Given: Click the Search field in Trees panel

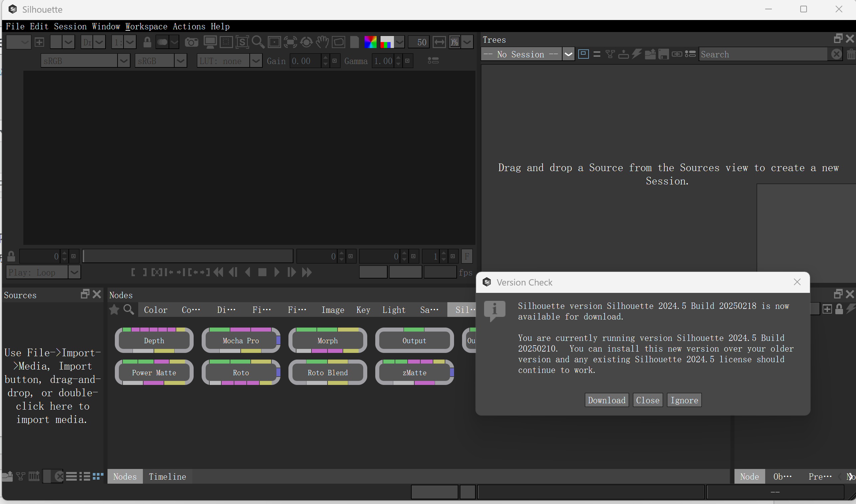Looking at the screenshot, I should pyautogui.click(x=763, y=54).
